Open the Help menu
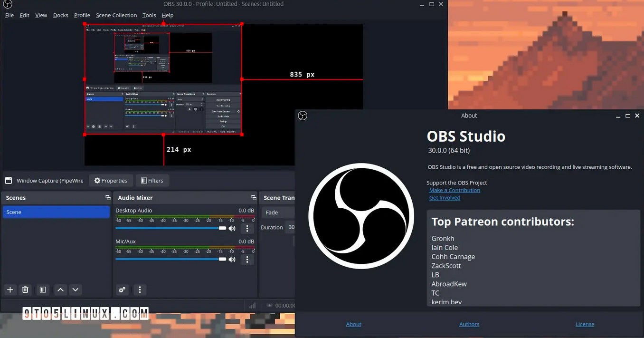The image size is (644, 338). click(168, 15)
